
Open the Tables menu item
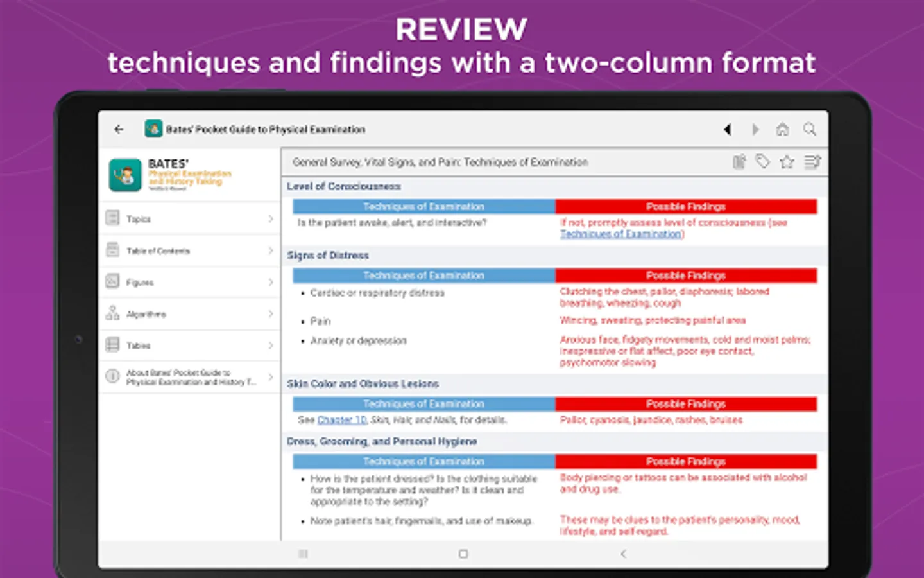(x=190, y=346)
